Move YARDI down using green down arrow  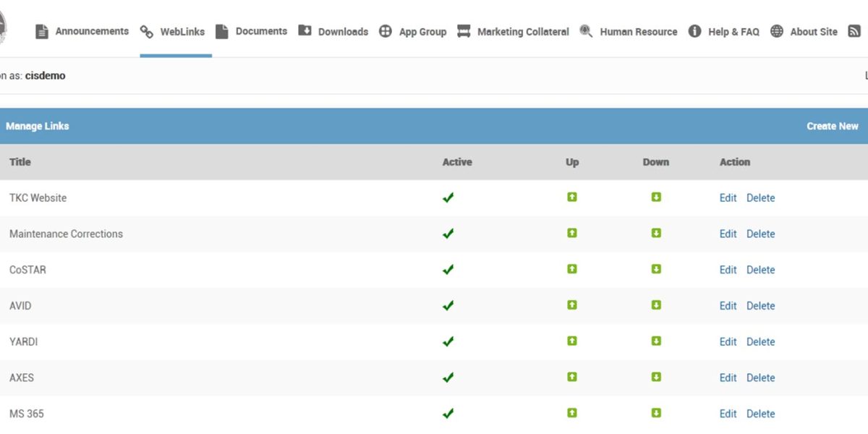(656, 341)
